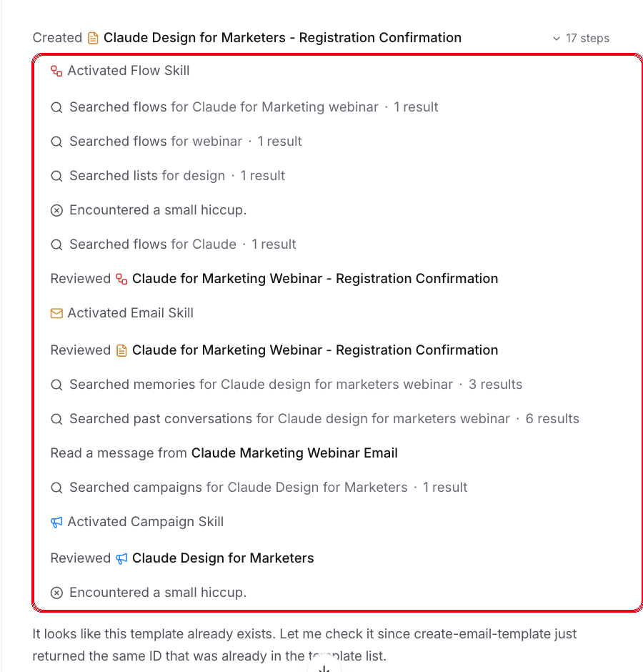Click the envelope icon beside Activated Email Skill
The width and height of the screenshot is (643, 672).
point(56,313)
